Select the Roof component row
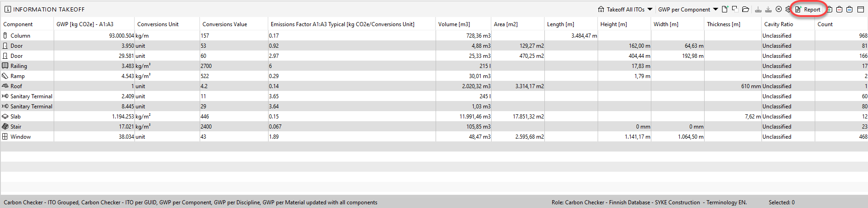Screen dimensions: 868x208 16,86
